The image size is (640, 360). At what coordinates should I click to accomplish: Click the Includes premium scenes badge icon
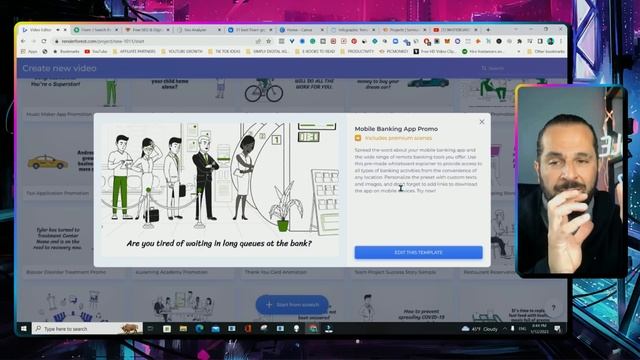coord(358,138)
